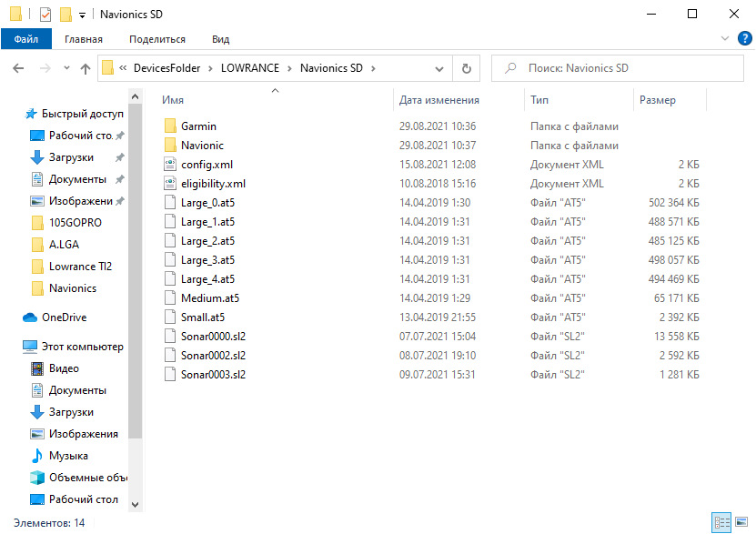Select the Large_3.at5 file
Viewport: 756px width, 534px height.
(207, 260)
